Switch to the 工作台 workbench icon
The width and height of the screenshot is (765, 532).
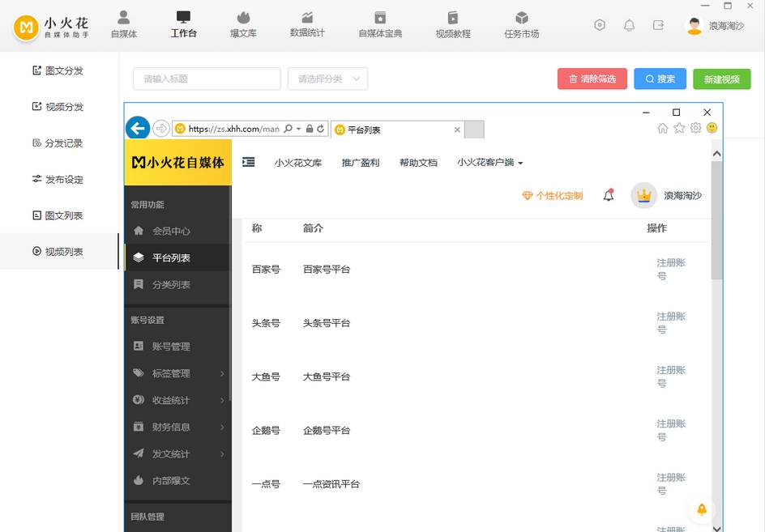183,18
